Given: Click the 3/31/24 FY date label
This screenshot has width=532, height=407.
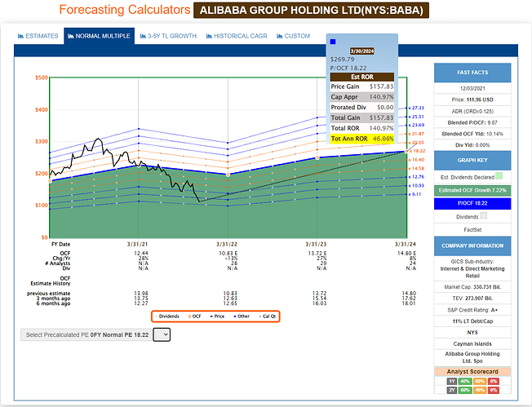Looking at the screenshot, I should pos(405,244).
